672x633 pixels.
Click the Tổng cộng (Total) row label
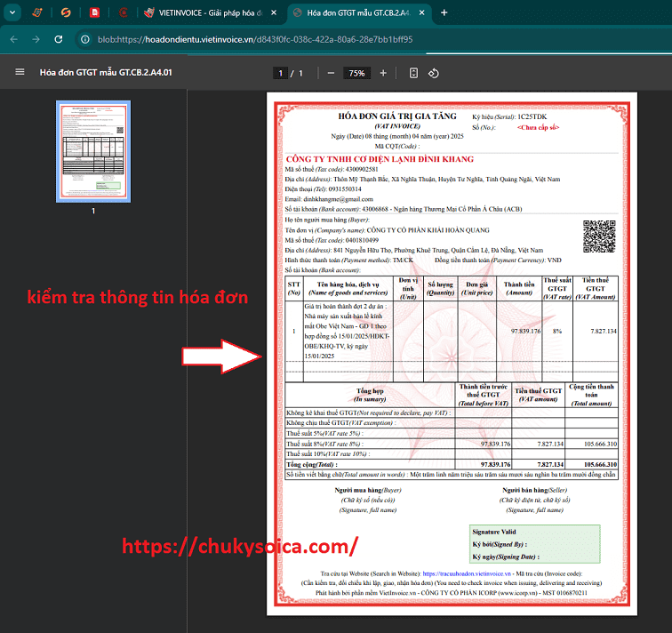point(312,464)
